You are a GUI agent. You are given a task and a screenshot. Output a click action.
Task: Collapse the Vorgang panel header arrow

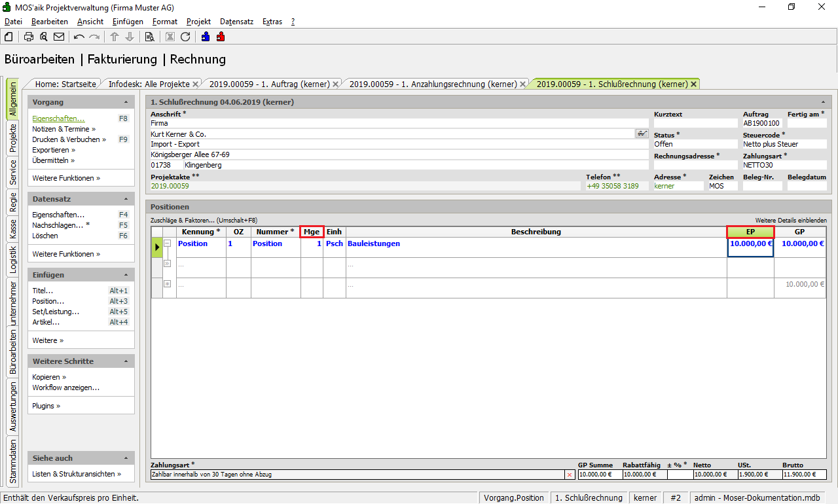[126, 102]
